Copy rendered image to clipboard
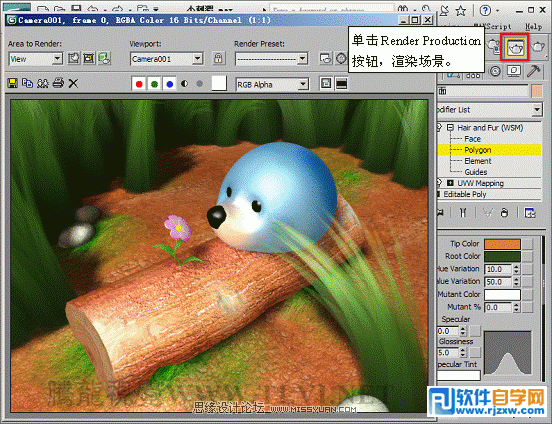The width and height of the screenshot is (552, 424). point(27,83)
